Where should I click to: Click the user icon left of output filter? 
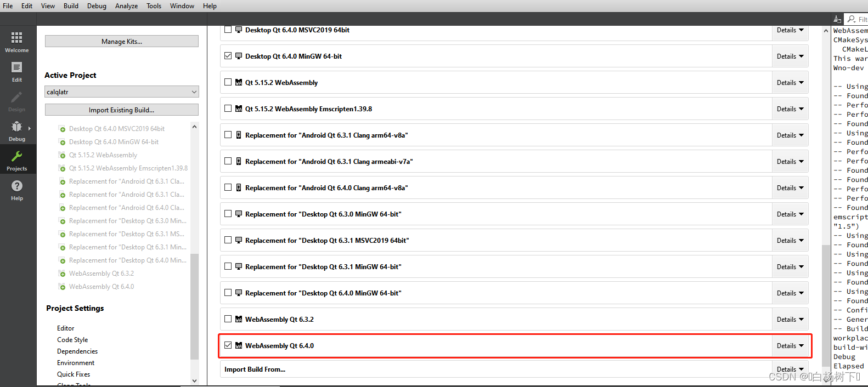click(837, 19)
